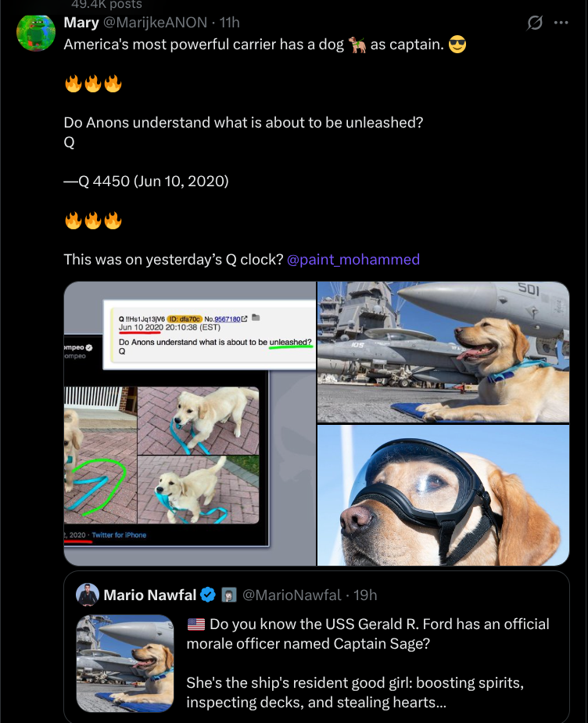Click the affiliate badge beside Mario Nawfal

point(229,595)
